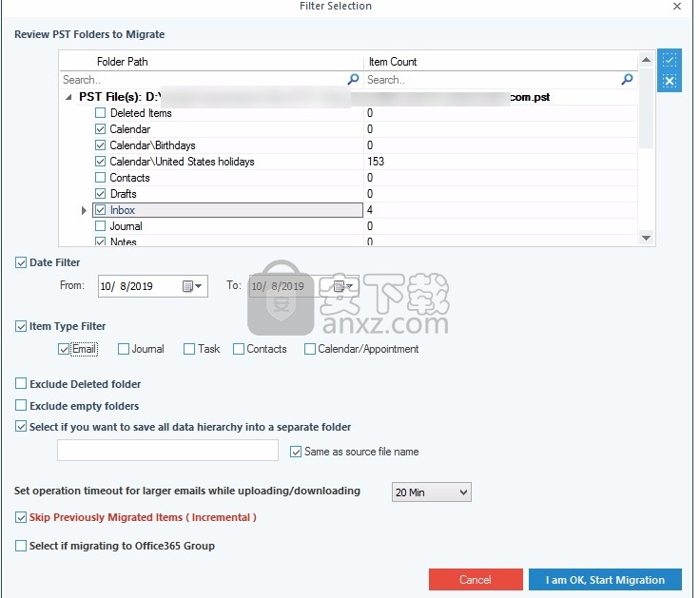Enable Exclude empty folders option
Screen dimensions: 700x598
pyautogui.click(x=21, y=405)
